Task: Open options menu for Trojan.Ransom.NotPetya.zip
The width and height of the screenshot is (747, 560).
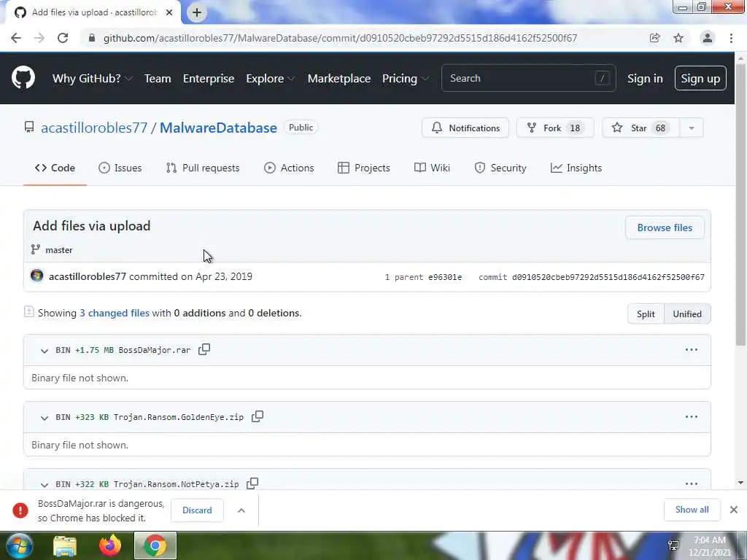Action: (692, 483)
